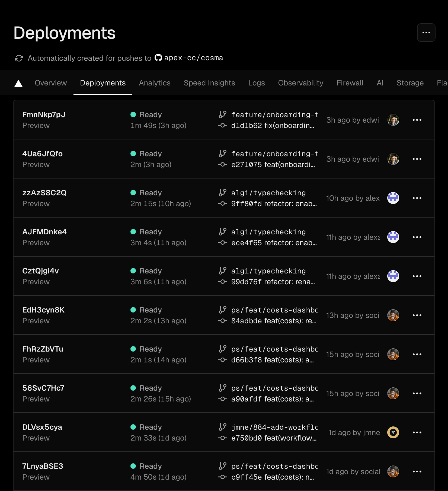
Task: Open commit e750bd0 feat(workflow)
Action: click(x=274, y=438)
